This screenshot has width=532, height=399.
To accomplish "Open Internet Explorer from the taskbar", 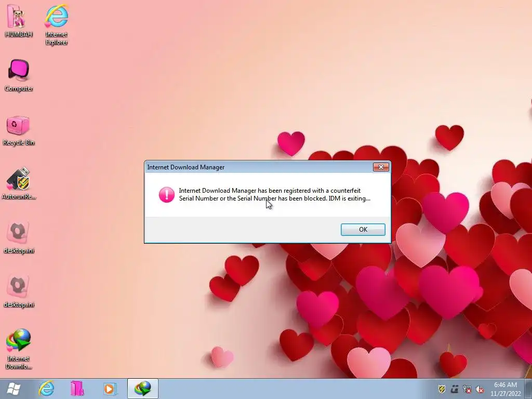I will tap(46, 389).
